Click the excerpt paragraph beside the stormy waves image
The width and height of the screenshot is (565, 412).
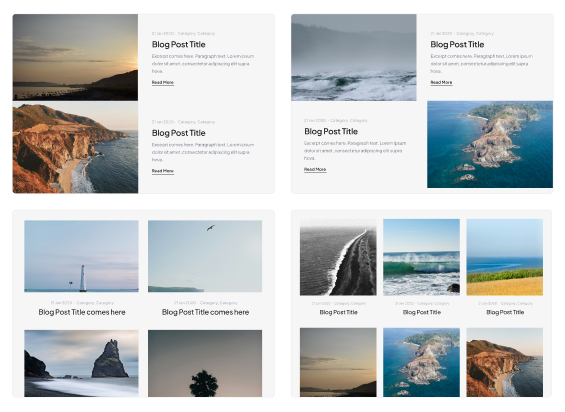(481, 63)
